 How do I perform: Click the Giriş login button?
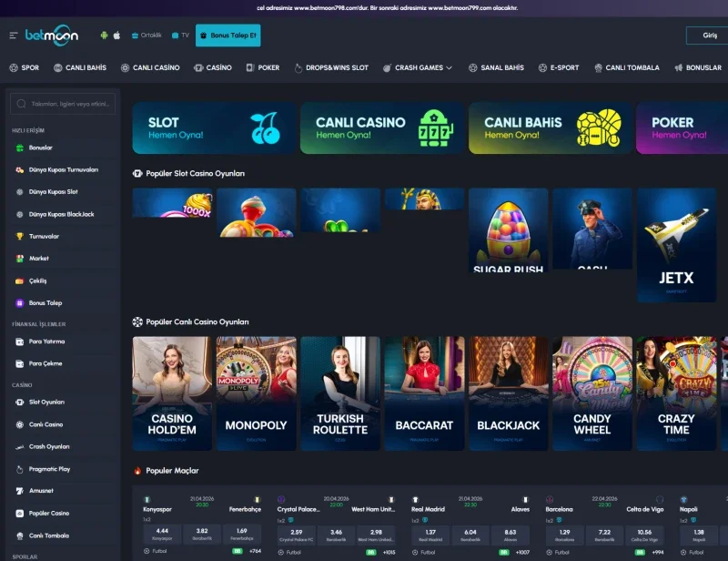click(x=708, y=36)
